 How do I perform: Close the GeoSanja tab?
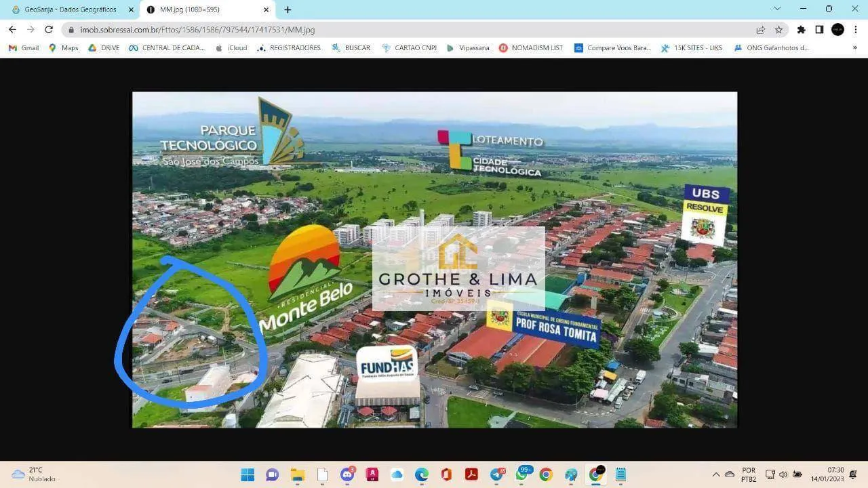pyautogui.click(x=131, y=9)
